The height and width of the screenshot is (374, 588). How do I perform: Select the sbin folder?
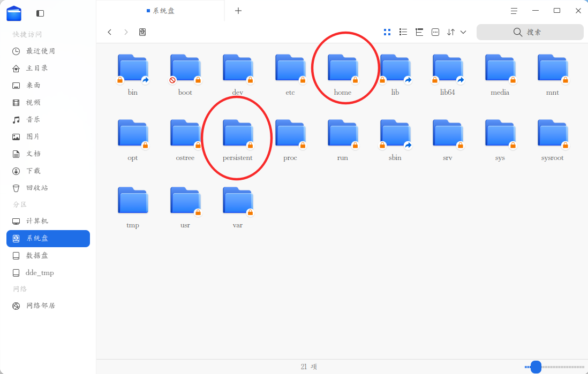[395, 141]
